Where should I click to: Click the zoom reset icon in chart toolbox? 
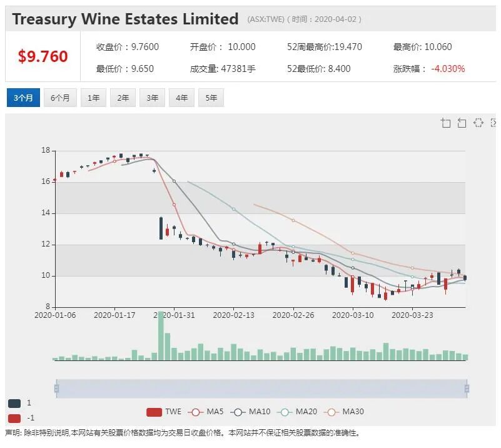(x=462, y=123)
